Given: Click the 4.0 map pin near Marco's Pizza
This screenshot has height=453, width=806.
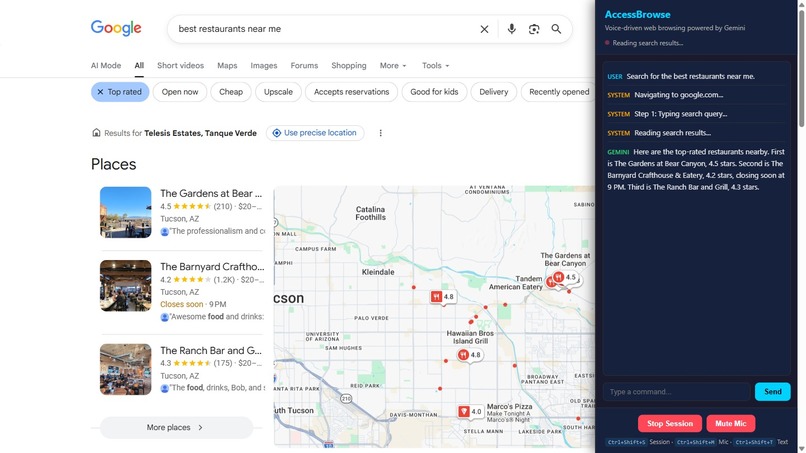Looking at the screenshot, I should pyautogui.click(x=470, y=412).
